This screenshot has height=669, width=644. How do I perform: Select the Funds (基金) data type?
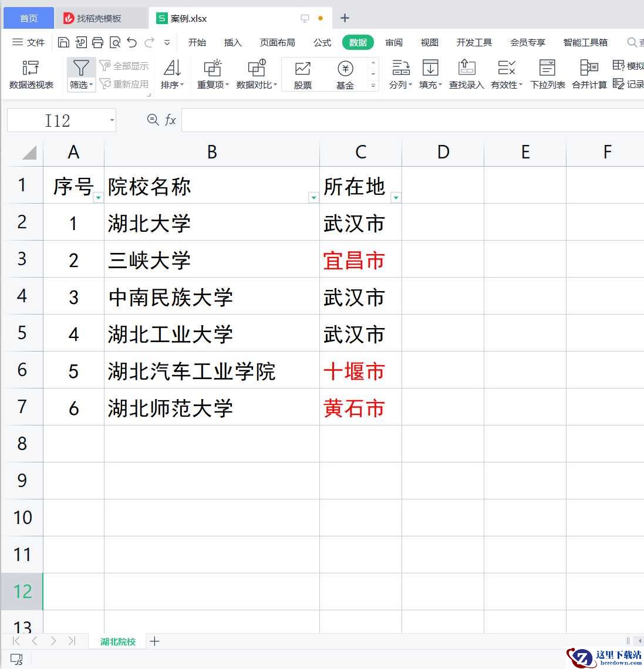[345, 75]
